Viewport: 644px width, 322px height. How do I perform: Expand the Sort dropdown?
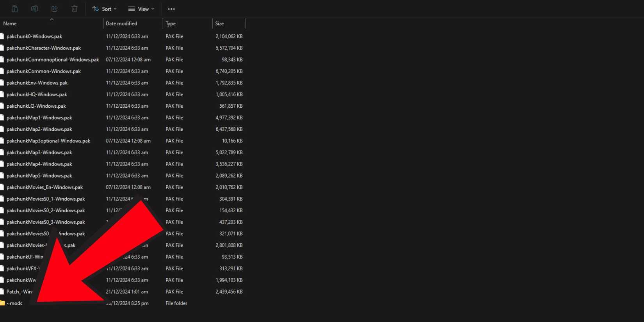pos(104,9)
